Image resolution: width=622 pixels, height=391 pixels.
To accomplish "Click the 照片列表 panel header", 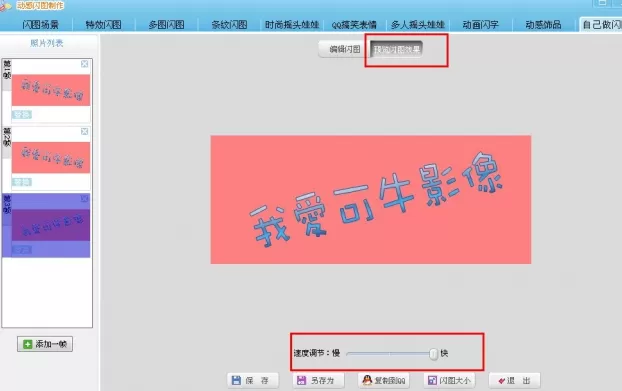I will point(47,43).
